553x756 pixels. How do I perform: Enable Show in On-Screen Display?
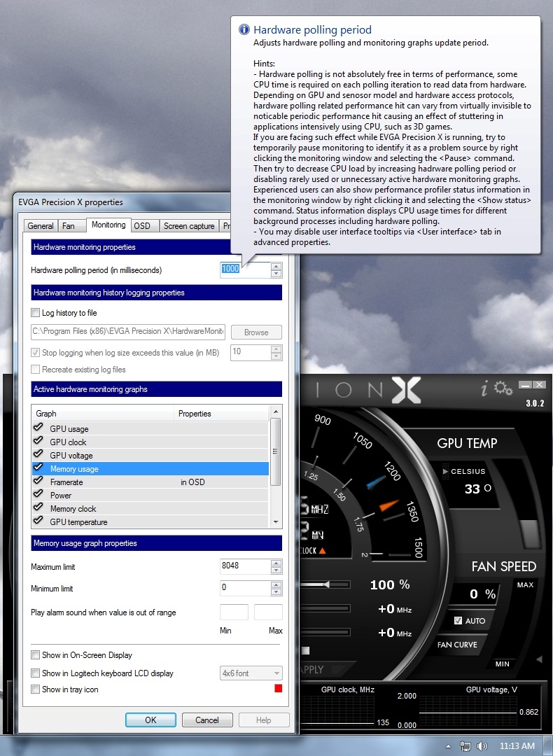click(35, 654)
